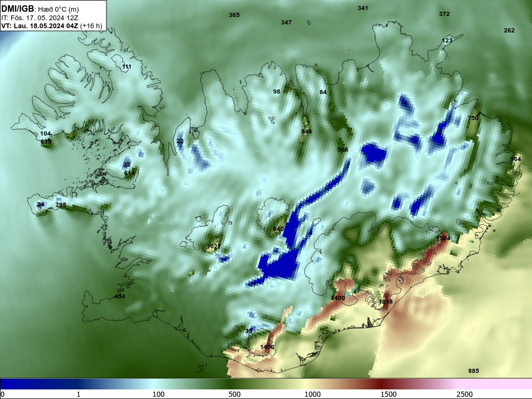Click the 104 height value
Viewport: 532px width, 399px height.
(x=45, y=134)
